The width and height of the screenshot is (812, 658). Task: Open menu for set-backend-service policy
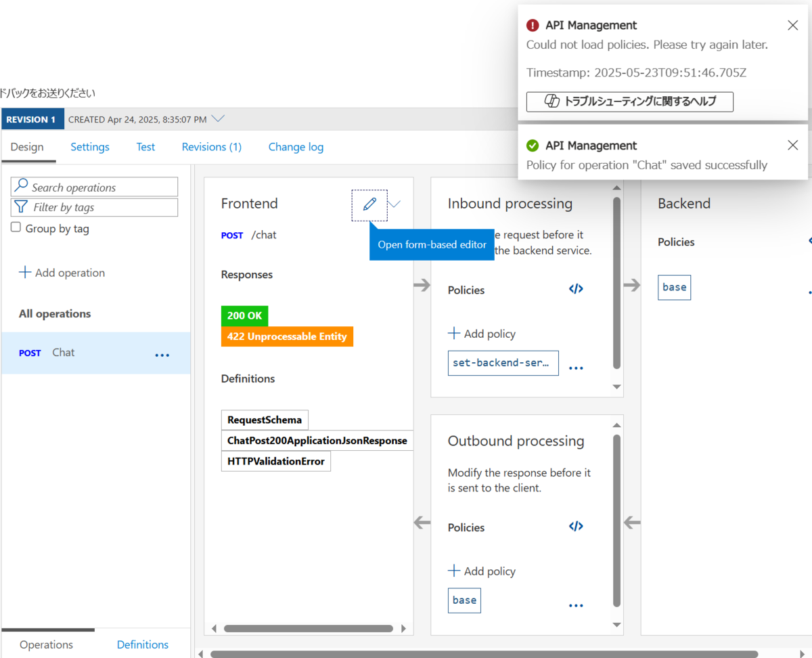click(x=576, y=368)
